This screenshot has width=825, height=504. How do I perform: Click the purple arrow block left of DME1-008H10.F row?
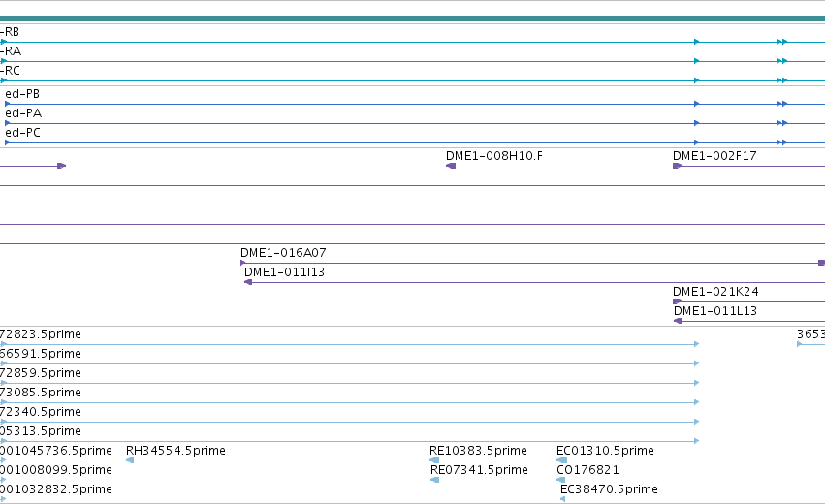(x=61, y=166)
